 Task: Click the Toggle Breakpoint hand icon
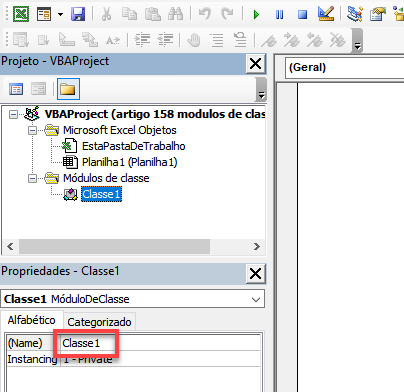pos(194,40)
